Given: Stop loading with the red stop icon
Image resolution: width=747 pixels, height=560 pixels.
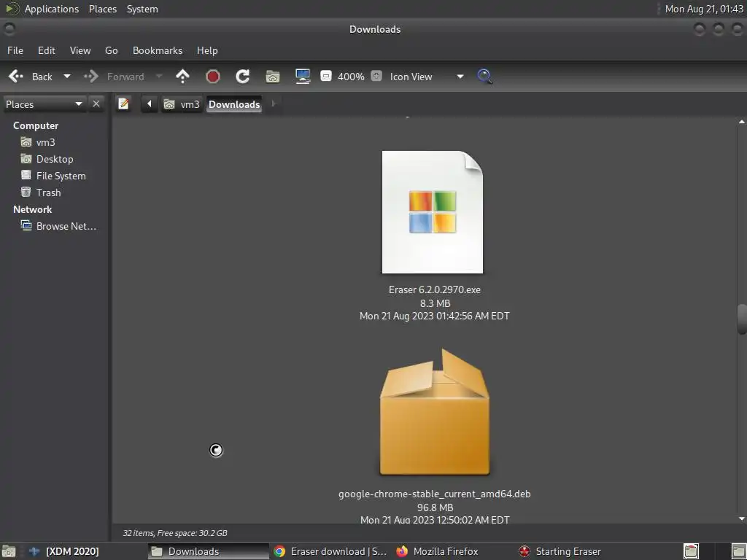Looking at the screenshot, I should [212, 76].
